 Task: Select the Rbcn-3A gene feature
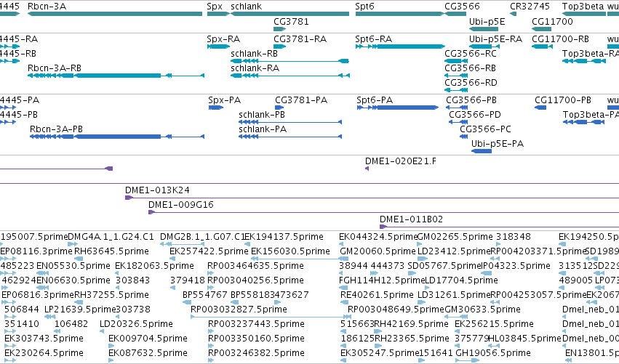(115, 14)
